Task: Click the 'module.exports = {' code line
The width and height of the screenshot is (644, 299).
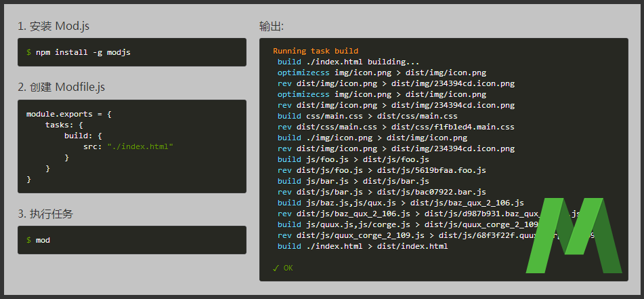Action: (68, 115)
